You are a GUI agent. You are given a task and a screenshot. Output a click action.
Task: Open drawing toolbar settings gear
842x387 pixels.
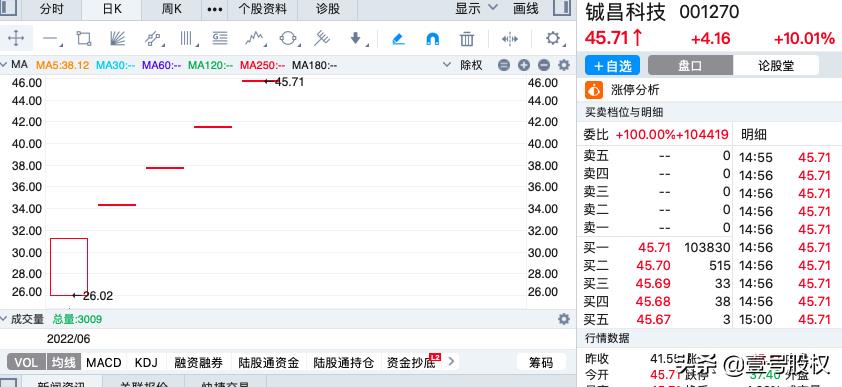coord(553,38)
